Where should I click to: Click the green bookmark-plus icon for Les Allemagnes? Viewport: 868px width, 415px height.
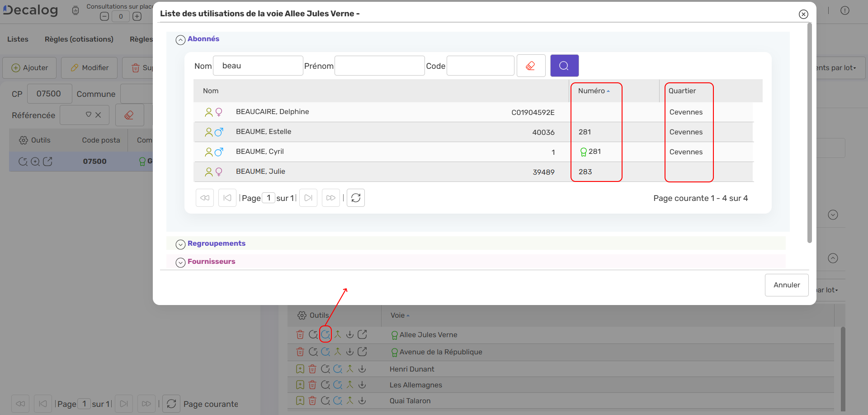click(300, 385)
